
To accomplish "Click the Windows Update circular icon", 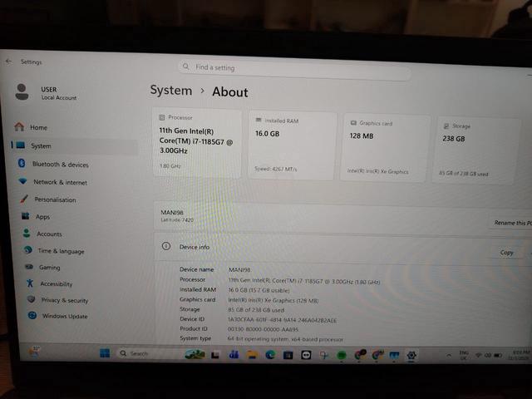I will (x=32, y=315).
